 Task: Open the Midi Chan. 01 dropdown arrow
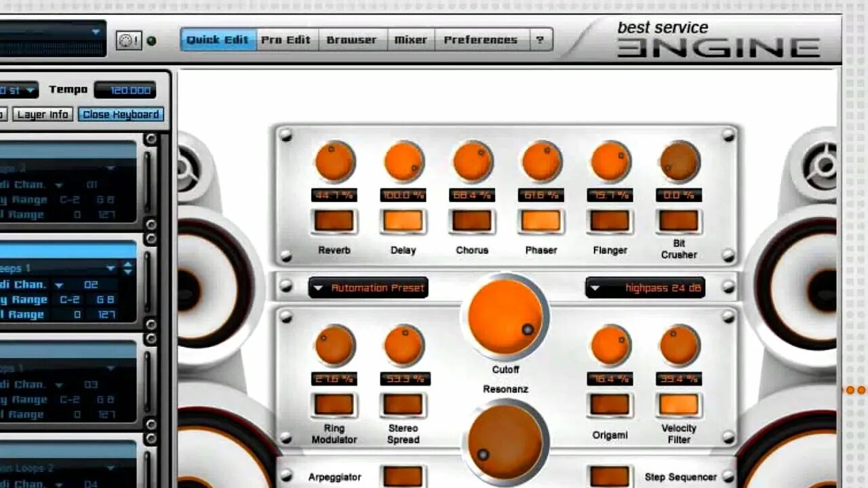click(x=59, y=185)
